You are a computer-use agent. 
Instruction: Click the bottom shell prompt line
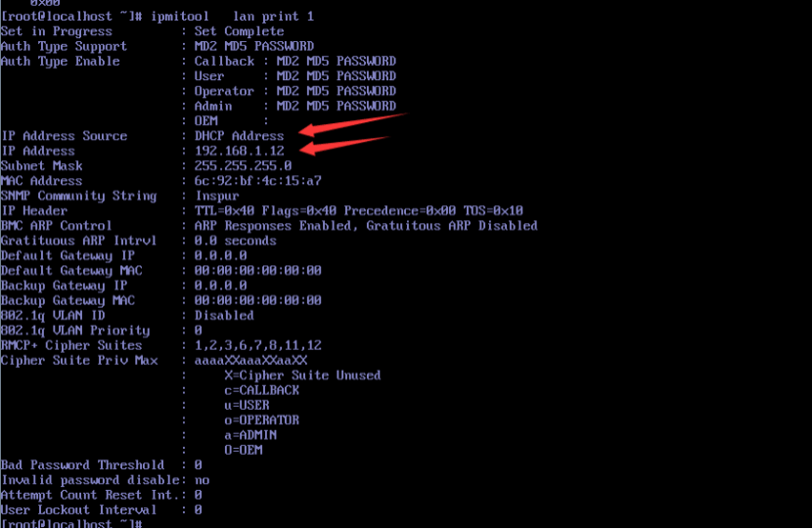click(x=71, y=524)
